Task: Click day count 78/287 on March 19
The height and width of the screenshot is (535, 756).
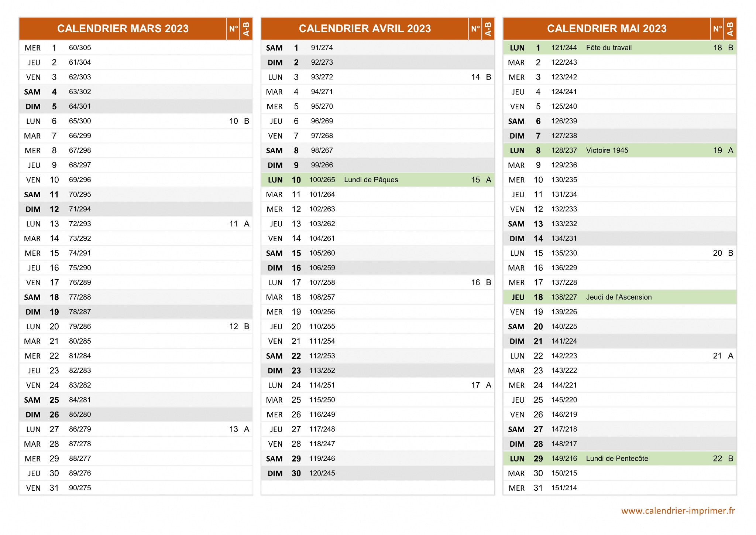Action: click(x=80, y=312)
